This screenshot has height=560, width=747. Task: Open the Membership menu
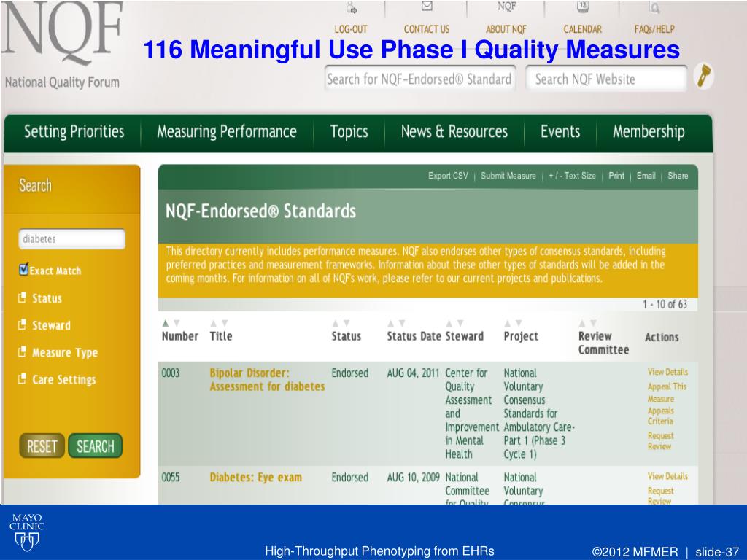pos(649,131)
